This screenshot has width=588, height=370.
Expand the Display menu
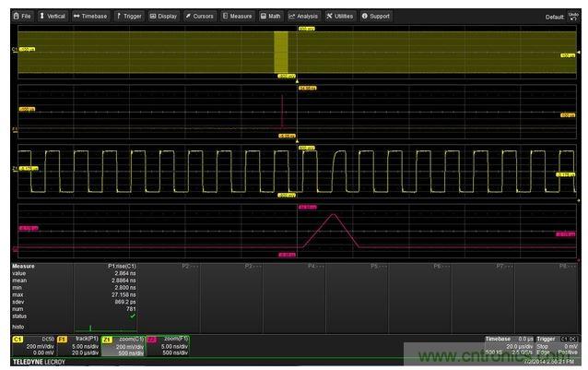coord(163,16)
